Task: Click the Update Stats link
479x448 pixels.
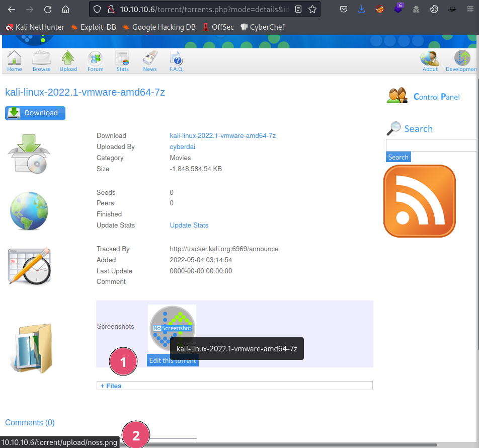Action: click(189, 225)
